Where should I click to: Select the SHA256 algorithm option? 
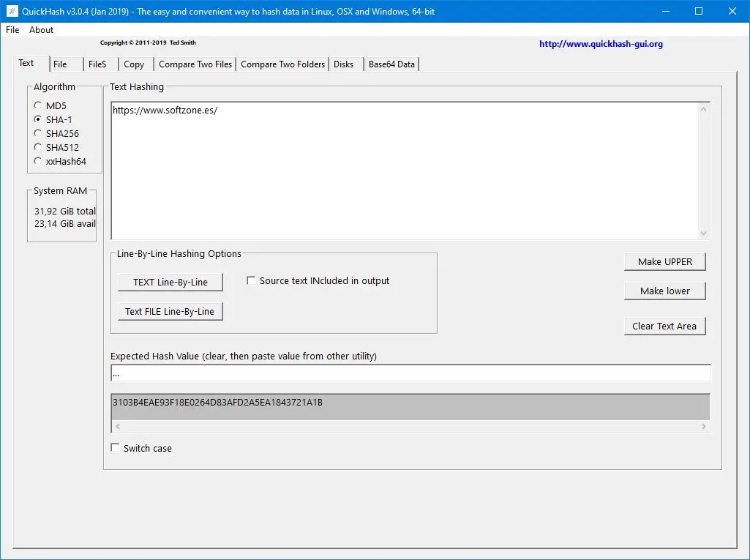tap(38, 133)
